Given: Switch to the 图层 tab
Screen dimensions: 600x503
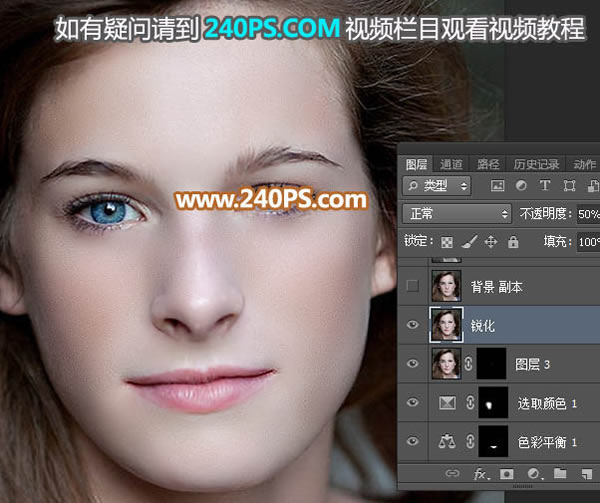Looking at the screenshot, I should click(x=416, y=164).
